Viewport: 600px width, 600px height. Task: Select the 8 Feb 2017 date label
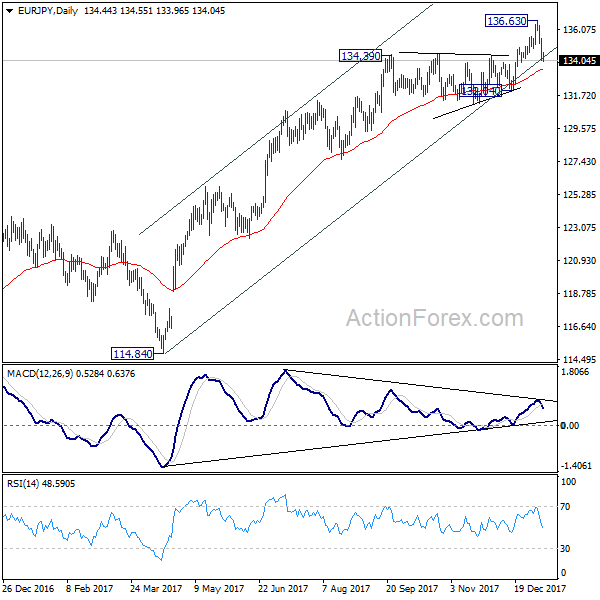point(89,589)
